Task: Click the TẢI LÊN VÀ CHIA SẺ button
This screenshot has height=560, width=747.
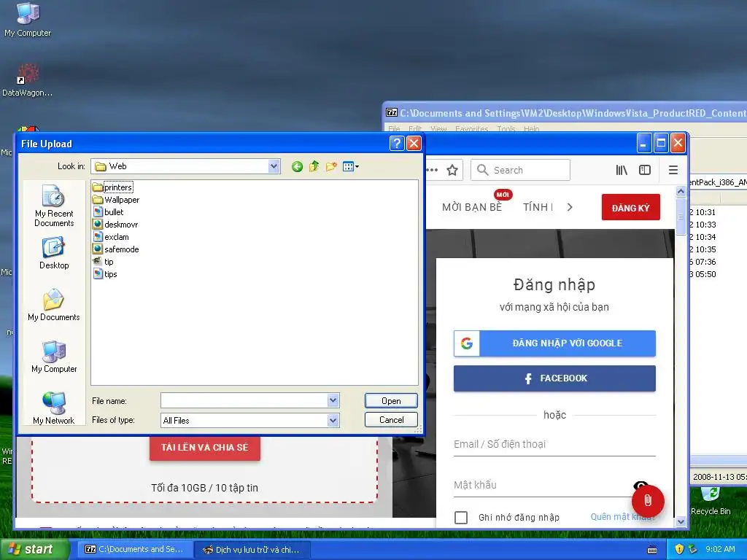Action: (205, 448)
